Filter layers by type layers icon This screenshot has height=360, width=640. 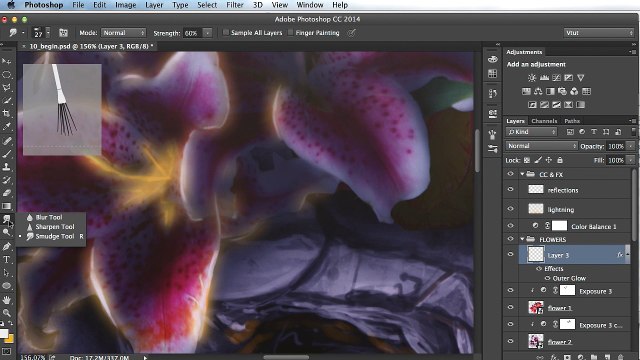click(x=594, y=132)
